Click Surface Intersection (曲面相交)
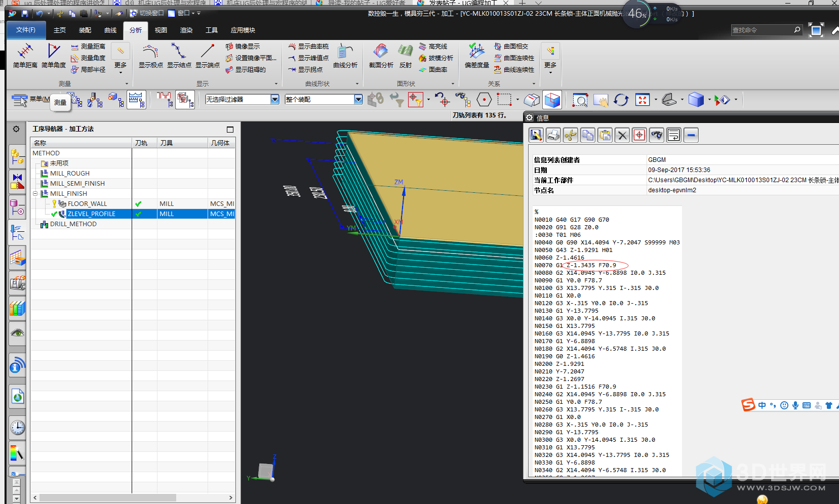This screenshot has height=504, width=839. [511, 47]
